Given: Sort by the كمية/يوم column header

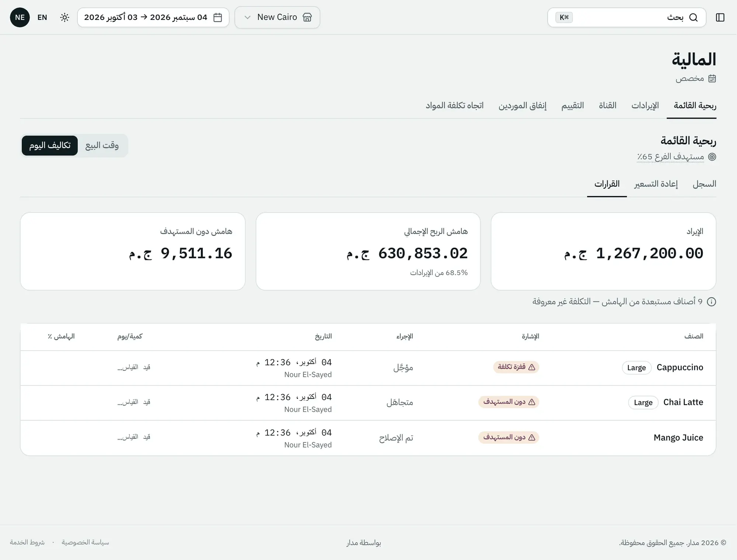Looking at the screenshot, I should [130, 337].
